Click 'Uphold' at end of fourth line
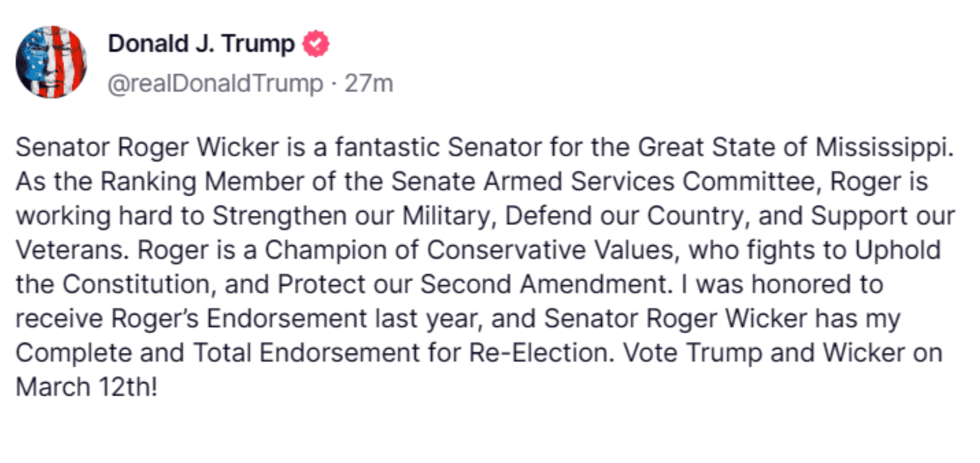 pos(898,250)
